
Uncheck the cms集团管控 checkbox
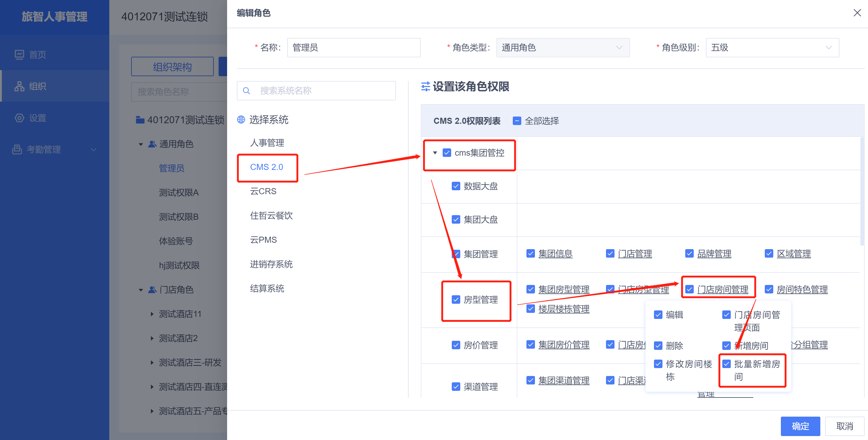point(447,153)
